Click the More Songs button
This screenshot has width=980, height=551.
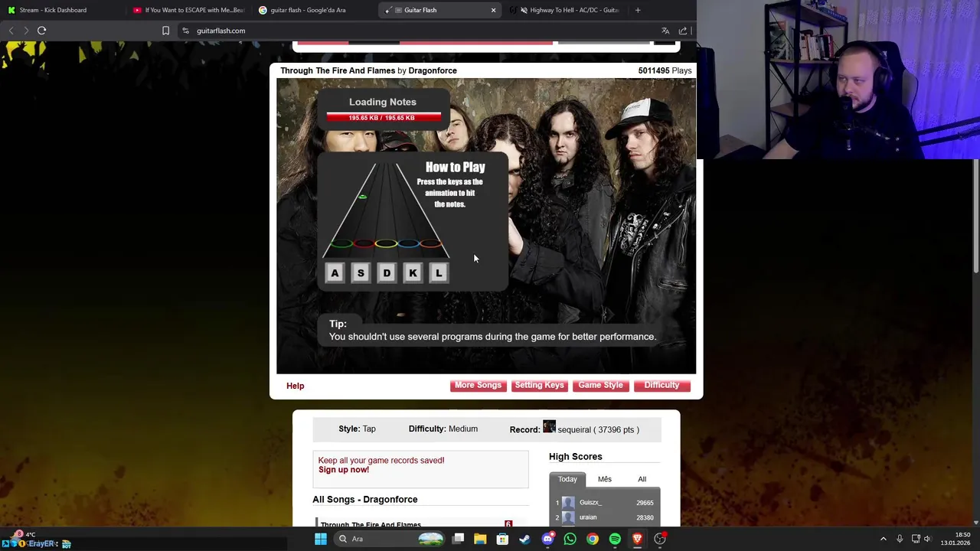pos(478,385)
